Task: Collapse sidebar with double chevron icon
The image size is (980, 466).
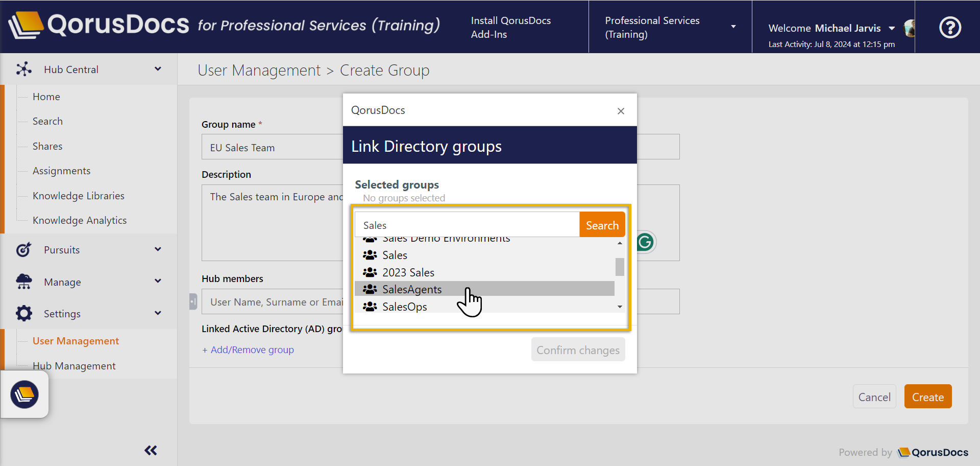Action: coord(151,450)
